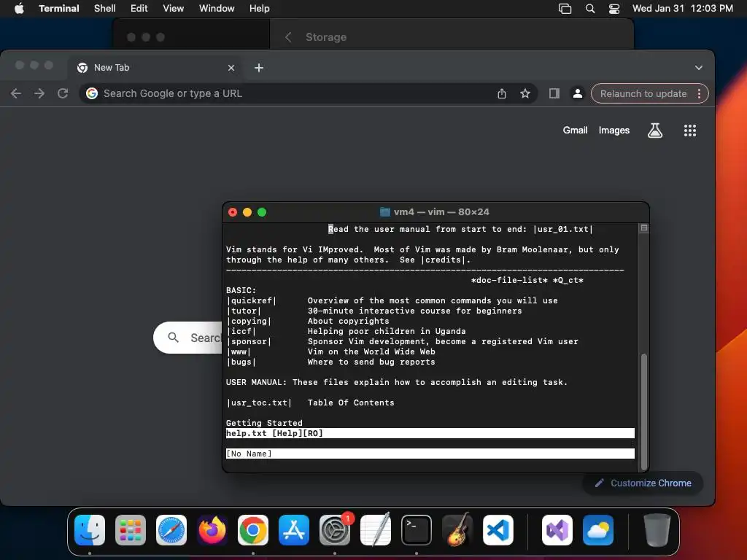Click the |tutor| help tag
Image resolution: width=747 pixels, height=560 pixels.
pyautogui.click(x=244, y=311)
